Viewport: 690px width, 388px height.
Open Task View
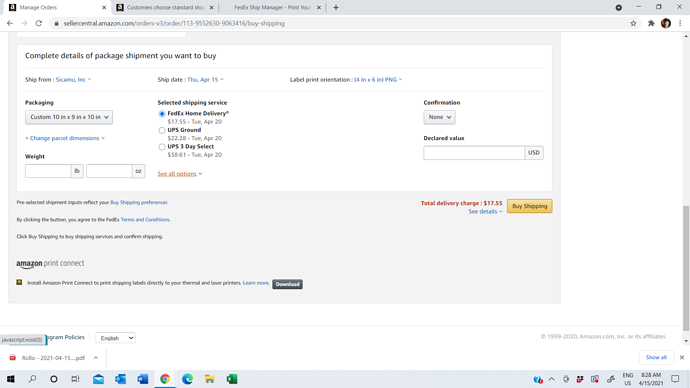tap(75, 379)
